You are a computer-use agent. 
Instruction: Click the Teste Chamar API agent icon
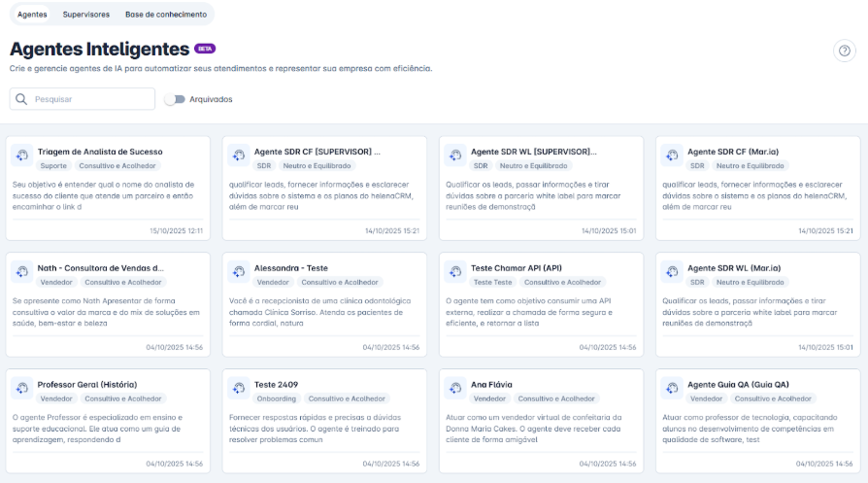[x=455, y=271]
